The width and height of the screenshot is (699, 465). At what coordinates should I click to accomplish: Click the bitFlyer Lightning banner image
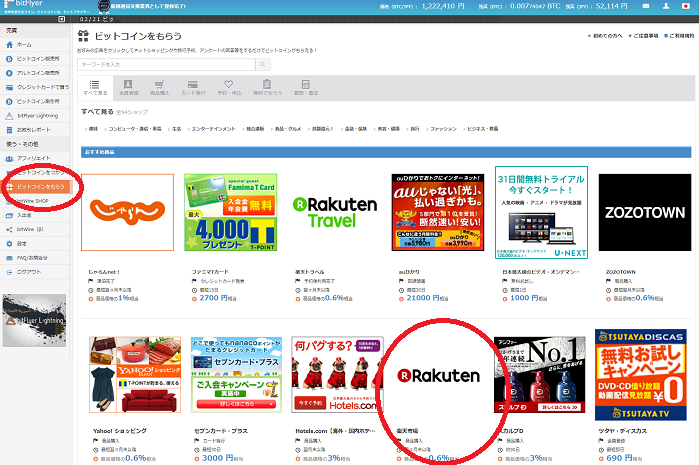tap(35, 314)
